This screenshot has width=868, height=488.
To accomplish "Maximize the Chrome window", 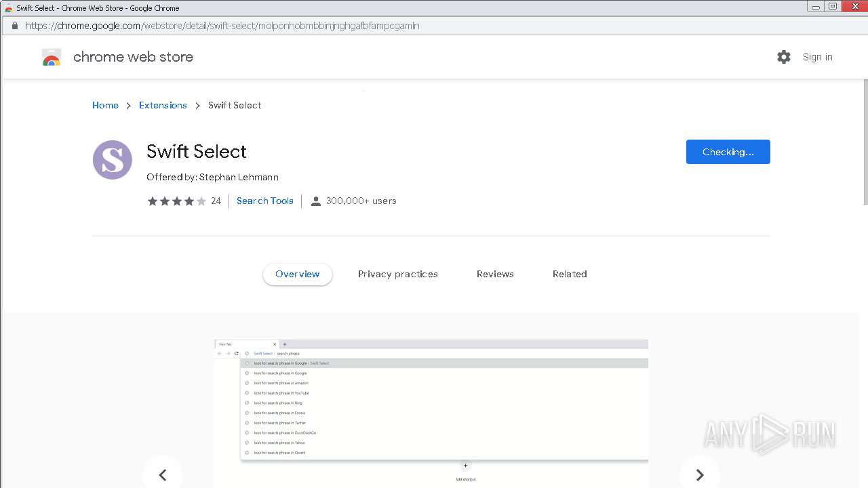I will click(832, 7).
